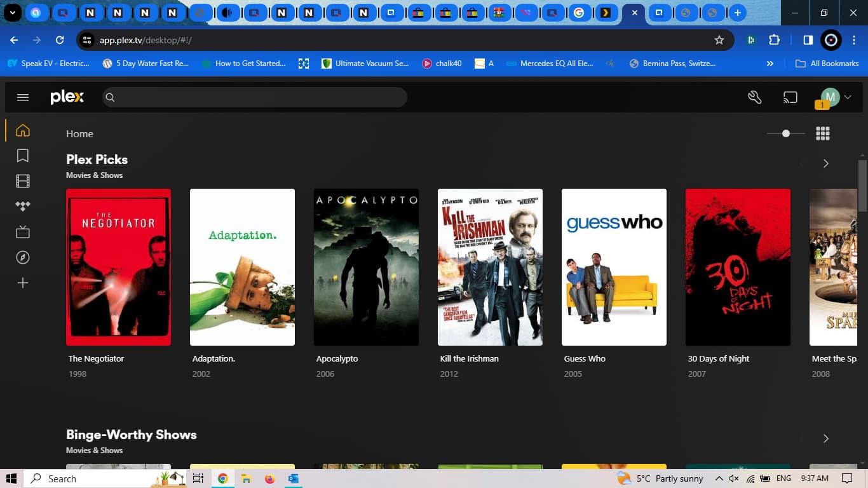Viewport: 868px width, 488px height.
Task: Open the Bernina Pass bookmark
Action: click(672, 64)
